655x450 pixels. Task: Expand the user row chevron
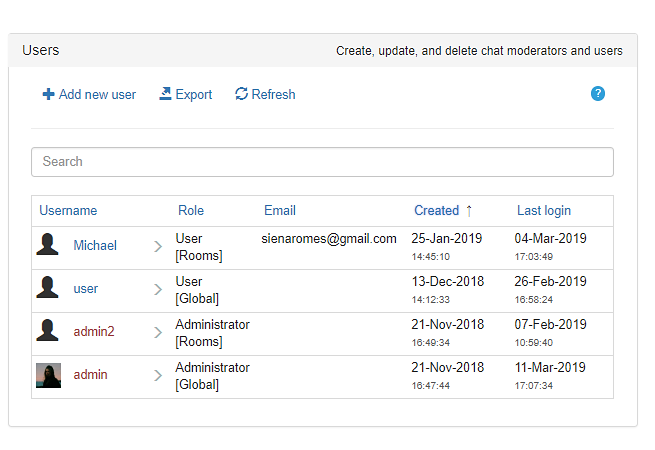(x=158, y=290)
